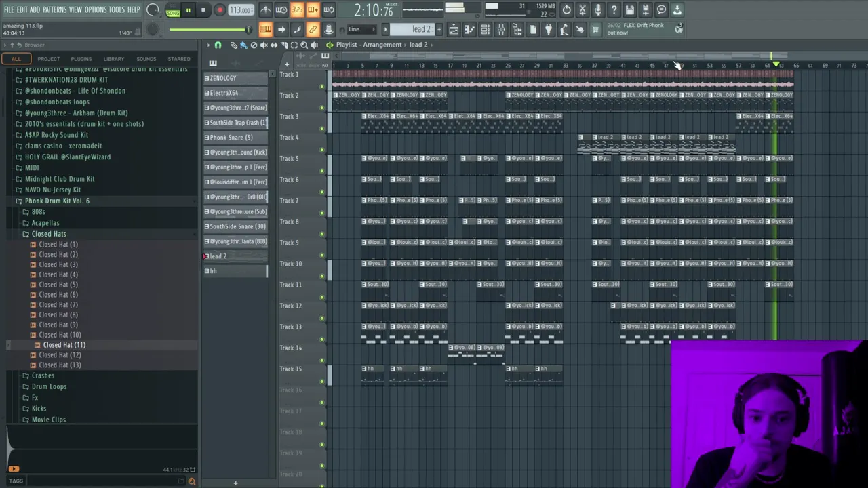This screenshot has width=868, height=488.
Task: Click the red record button
Action: (220, 10)
